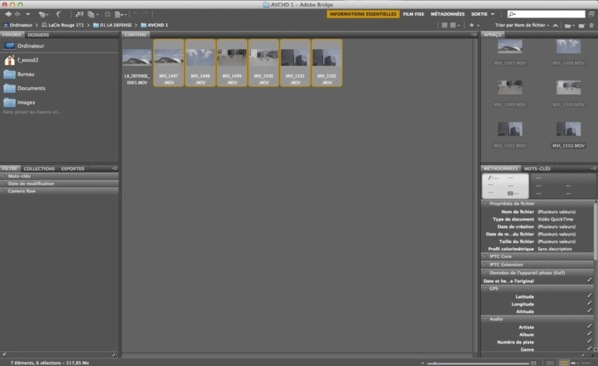The height and width of the screenshot is (366, 598).
Task: Open the MOTS-CLÉS panel tab
Action: click(x=537, y=169)
